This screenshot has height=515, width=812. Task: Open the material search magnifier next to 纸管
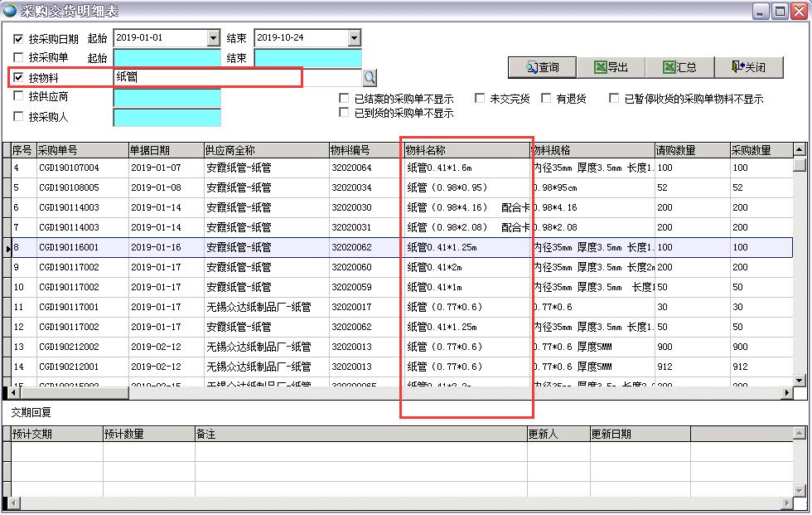click(370, 77)
